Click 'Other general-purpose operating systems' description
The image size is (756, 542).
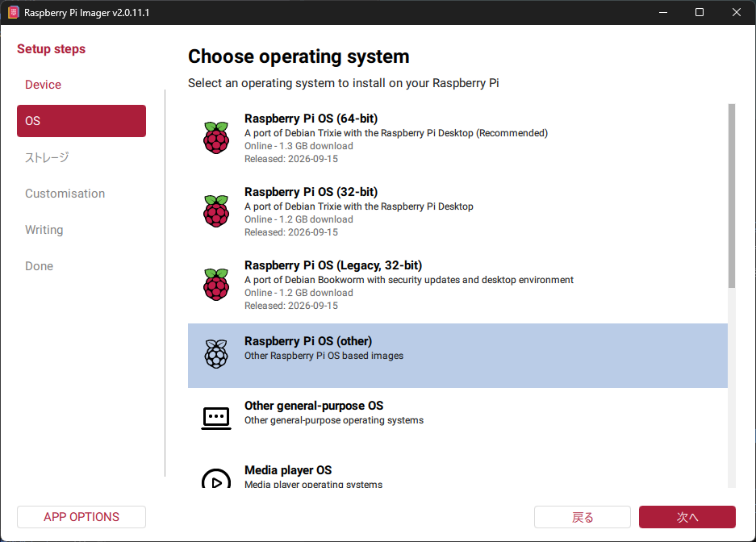(334, 420)
